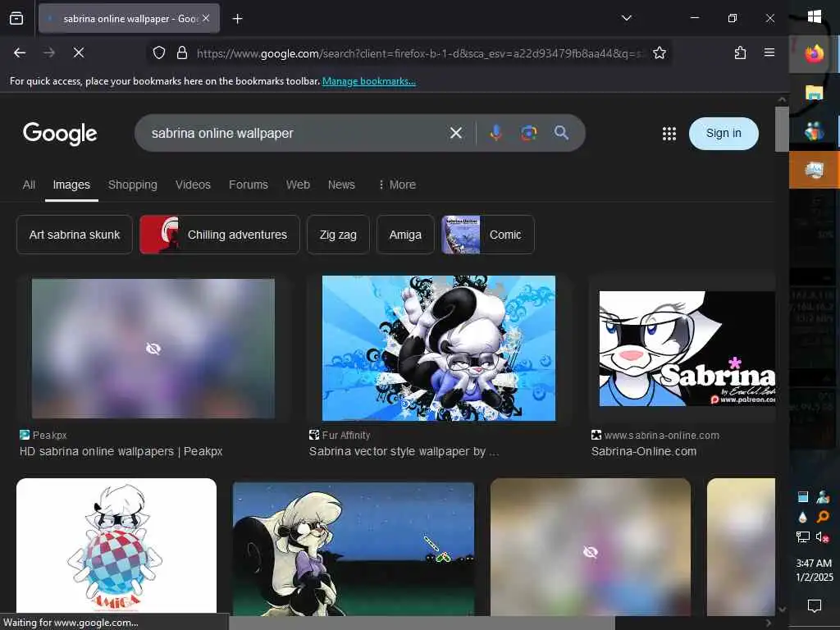Image resolution: width=840 pixels, height=630 pixels.
Task: Click the Fur Affinity source label
Action: point(346,435)
